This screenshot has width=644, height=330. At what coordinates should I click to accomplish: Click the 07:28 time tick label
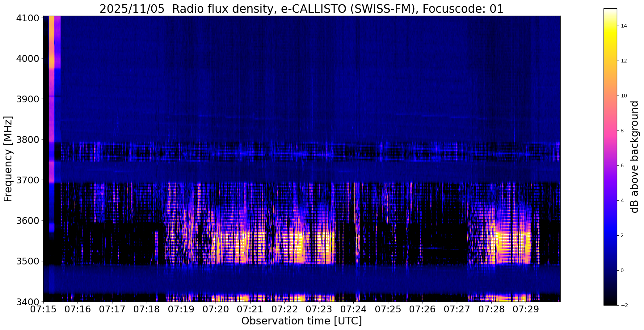tap(491, 309)
